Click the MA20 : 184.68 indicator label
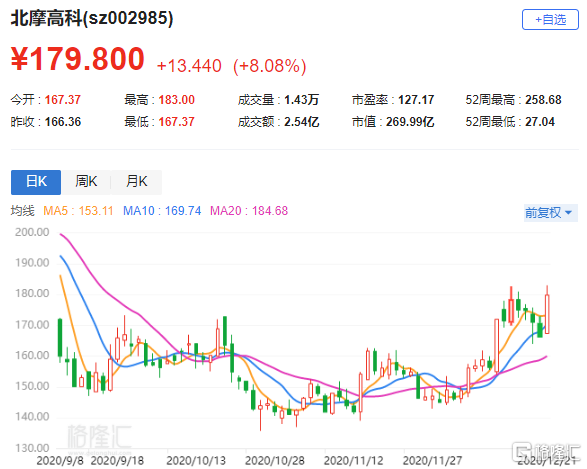The width and height of the screenshot is (587, 469). [x=249, y=211]
